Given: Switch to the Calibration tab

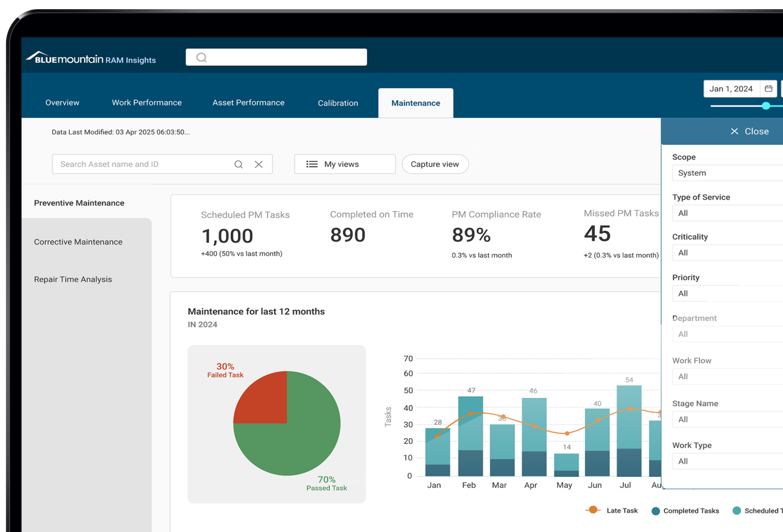Looking at the screenshot, I should pos(337,103).
